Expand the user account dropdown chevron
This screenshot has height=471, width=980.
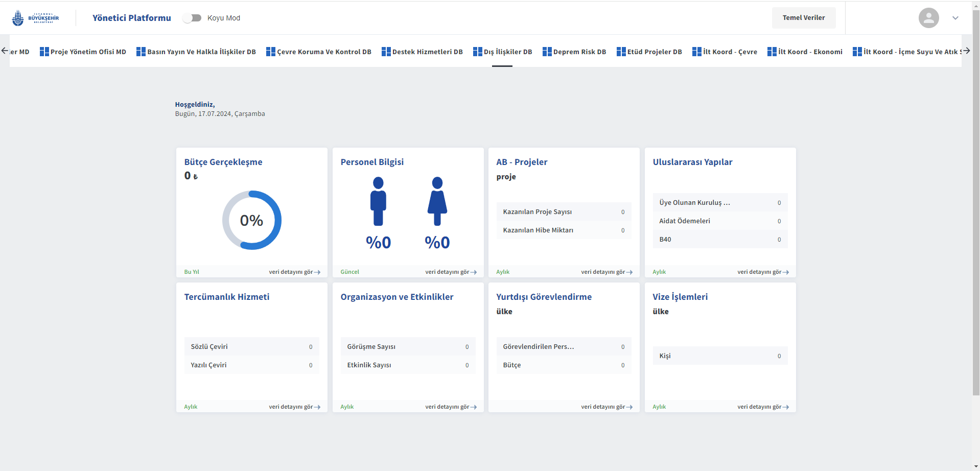coord(955,18)
